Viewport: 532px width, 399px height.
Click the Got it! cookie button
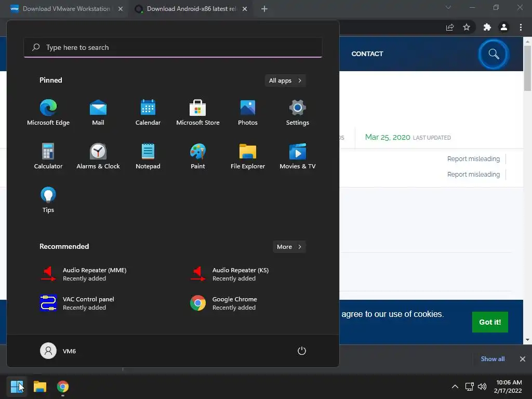[x=490, y=322]
